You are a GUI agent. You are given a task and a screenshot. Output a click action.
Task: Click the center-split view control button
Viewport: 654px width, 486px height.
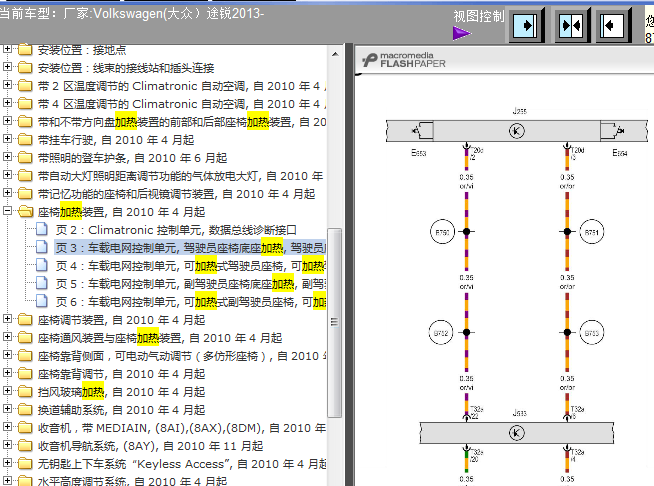(571, 26)
